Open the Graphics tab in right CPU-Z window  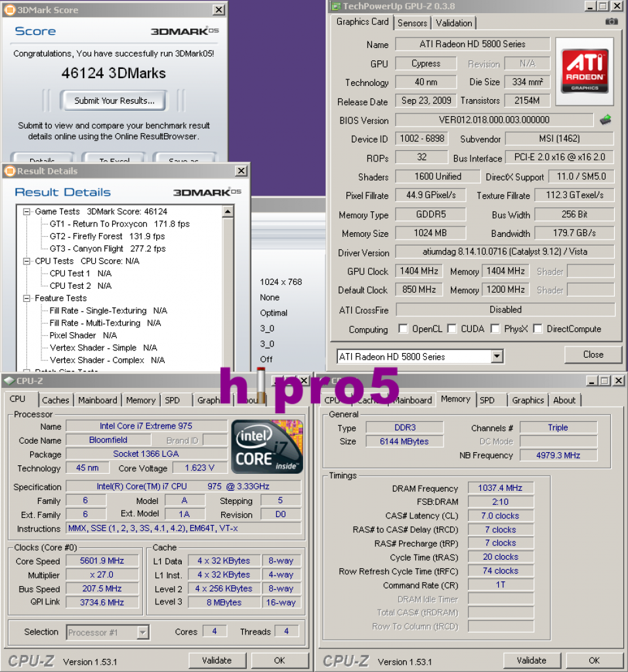pos(528,400)
